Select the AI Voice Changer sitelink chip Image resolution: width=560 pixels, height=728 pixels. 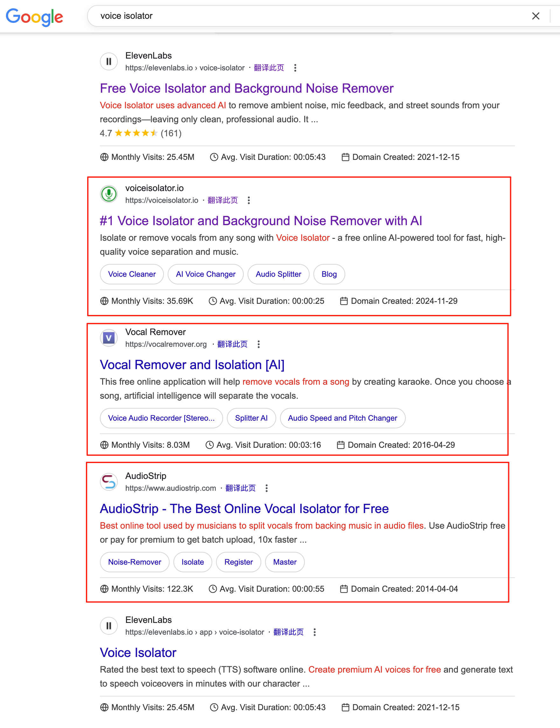206,274
